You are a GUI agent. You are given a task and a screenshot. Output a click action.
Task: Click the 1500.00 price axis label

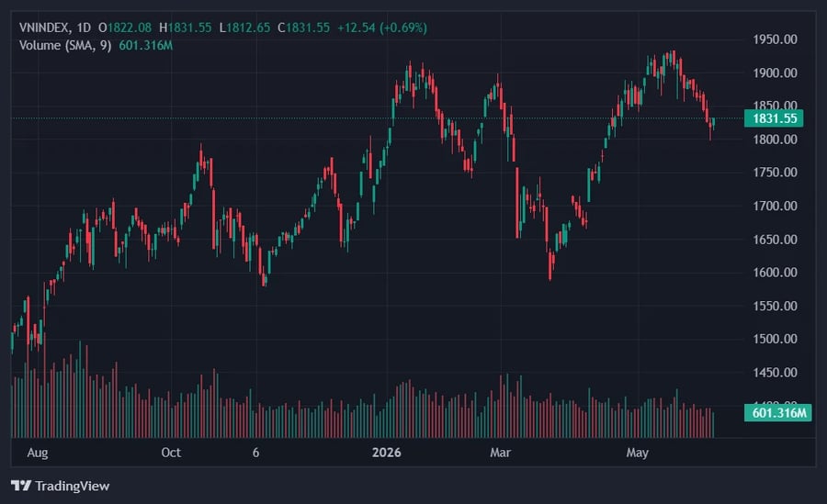click(775, 339)
